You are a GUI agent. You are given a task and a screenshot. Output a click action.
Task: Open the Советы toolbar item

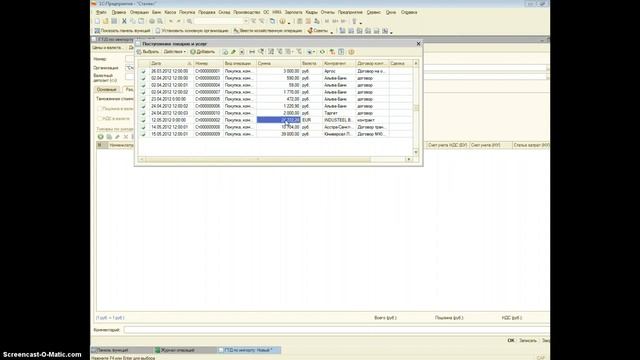(x=318, y=31)
